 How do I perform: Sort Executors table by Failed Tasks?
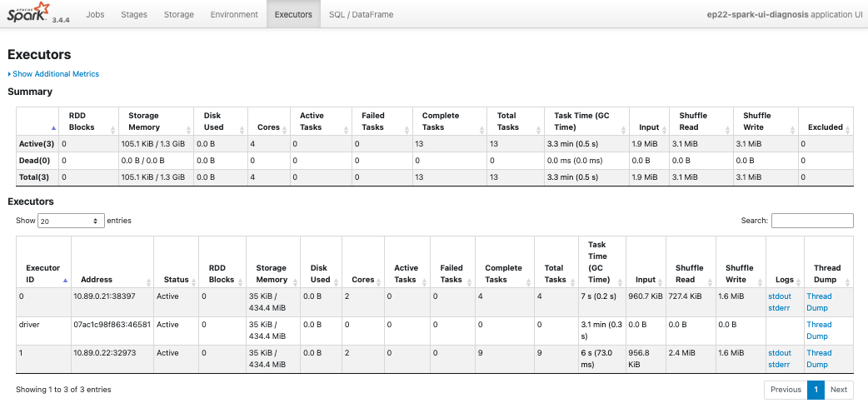[452, 261]
